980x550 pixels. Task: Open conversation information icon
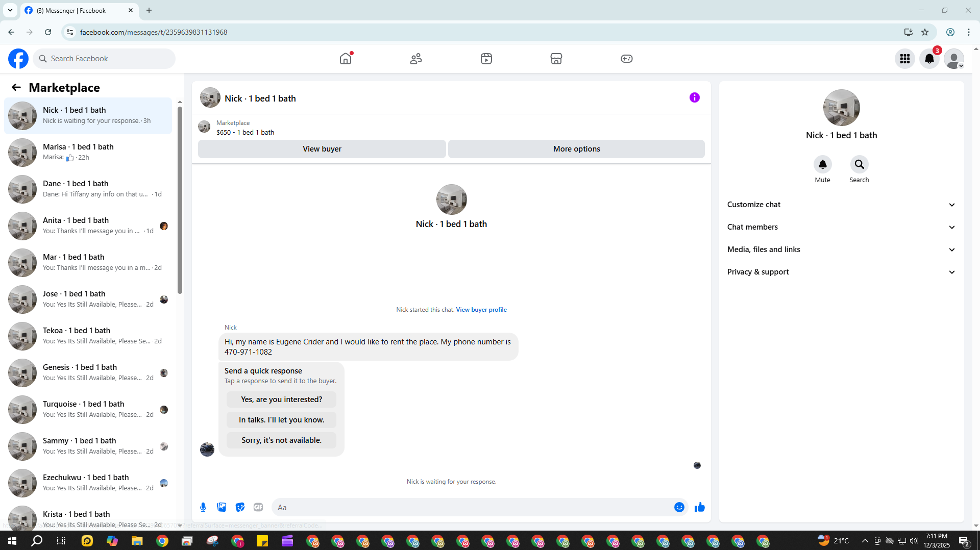(x=695, y=97)
